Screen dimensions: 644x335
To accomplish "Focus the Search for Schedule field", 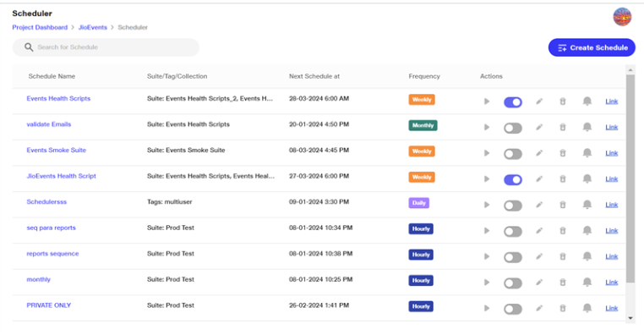I will pyautogui.click(x=106, y=47).
